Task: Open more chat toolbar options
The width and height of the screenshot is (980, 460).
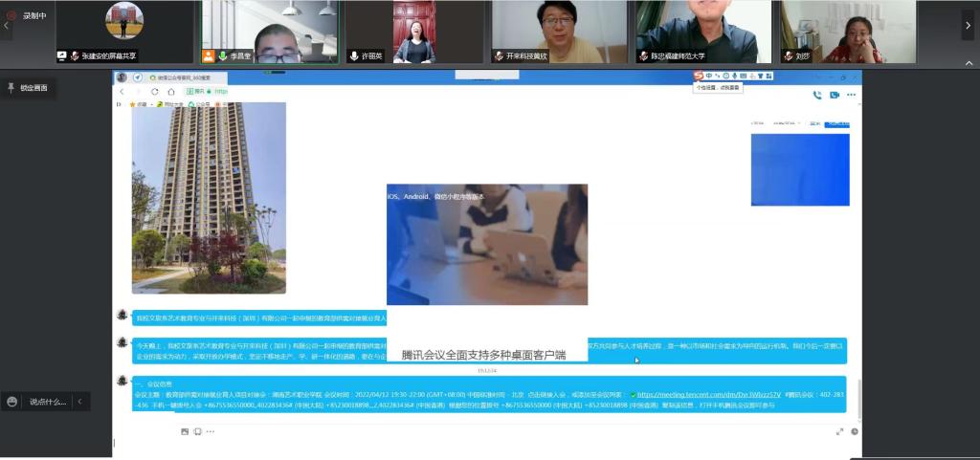Action: (210, 431)
